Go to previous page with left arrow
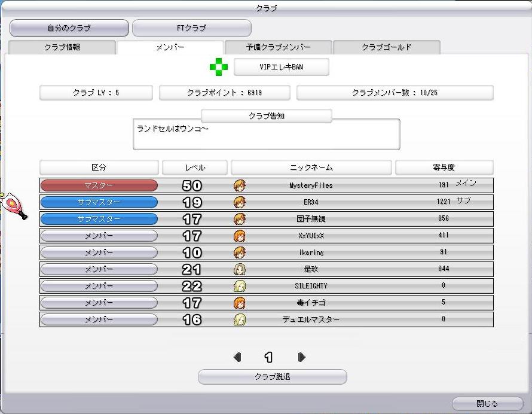The width and height of the screenshot is (532, 414). tap(237, 357)
